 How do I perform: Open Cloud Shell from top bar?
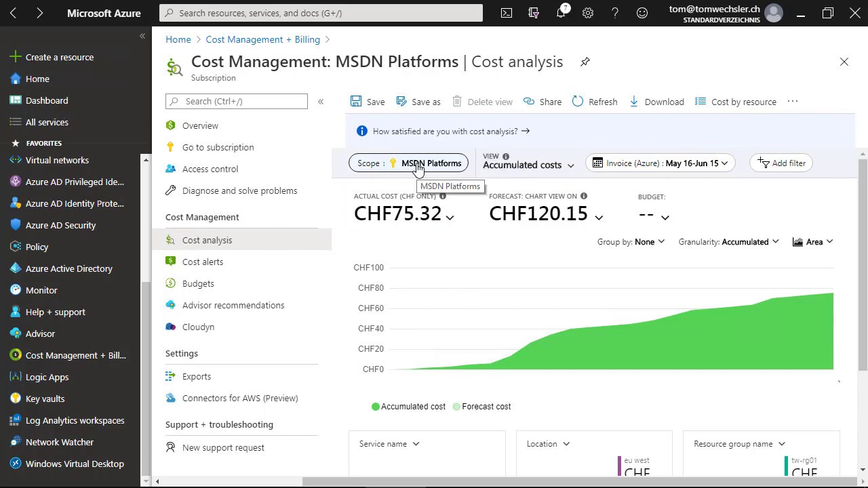[507, 13]
